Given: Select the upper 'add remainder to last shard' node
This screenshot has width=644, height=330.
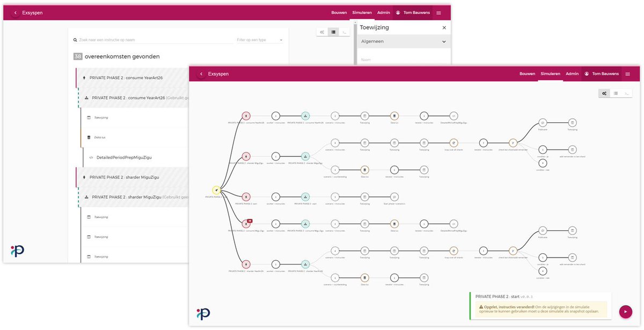Looking at the screenshot, I should tap(572, 150).
